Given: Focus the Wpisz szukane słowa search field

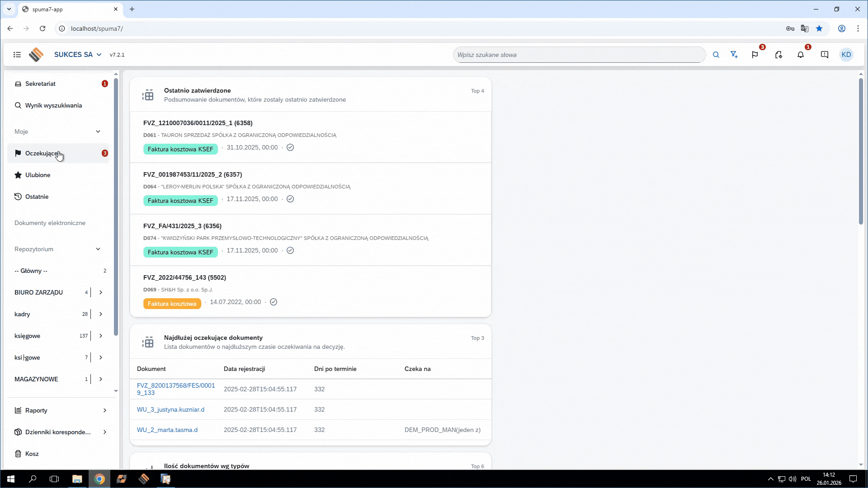Looking at the screenshot, I should (579, 55).
